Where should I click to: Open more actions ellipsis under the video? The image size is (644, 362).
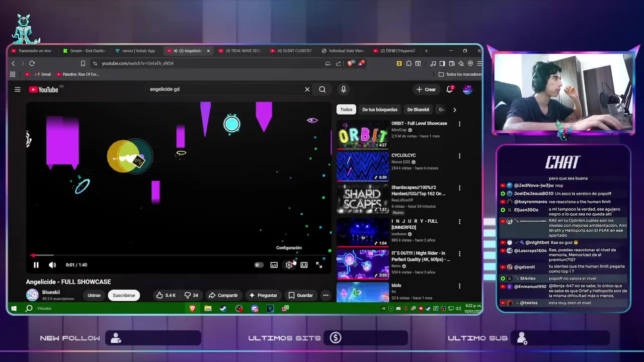pos(326,296)
